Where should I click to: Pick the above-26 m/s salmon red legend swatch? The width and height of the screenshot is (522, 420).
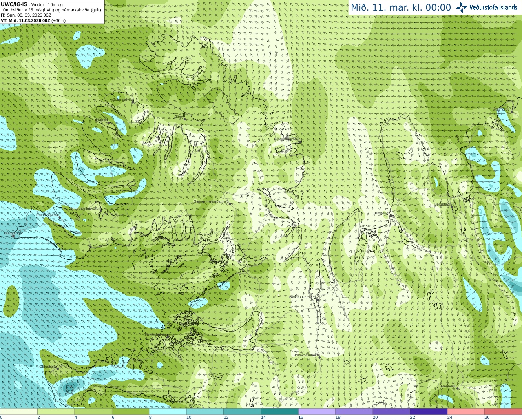[x=503, y=411]
